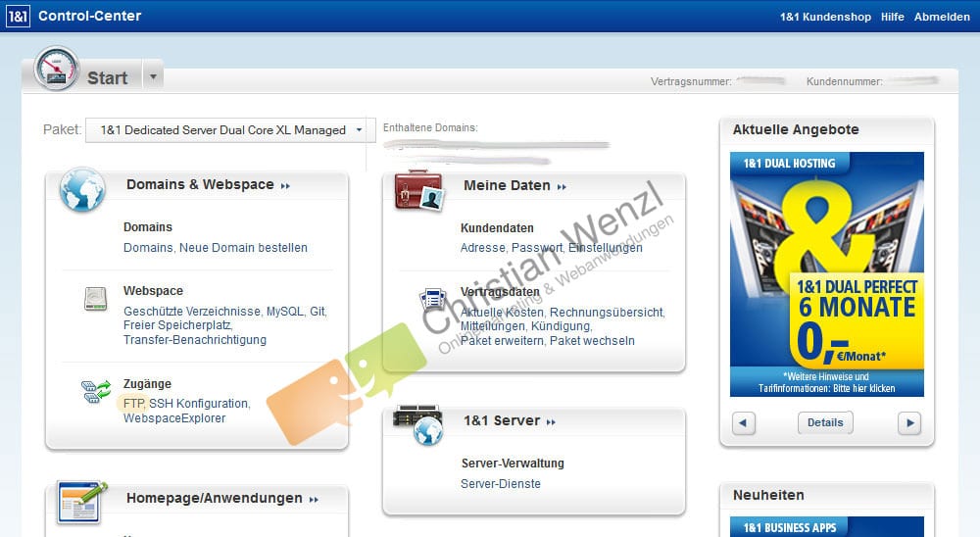Select Neue Domain bestellen

pos(243,248)
